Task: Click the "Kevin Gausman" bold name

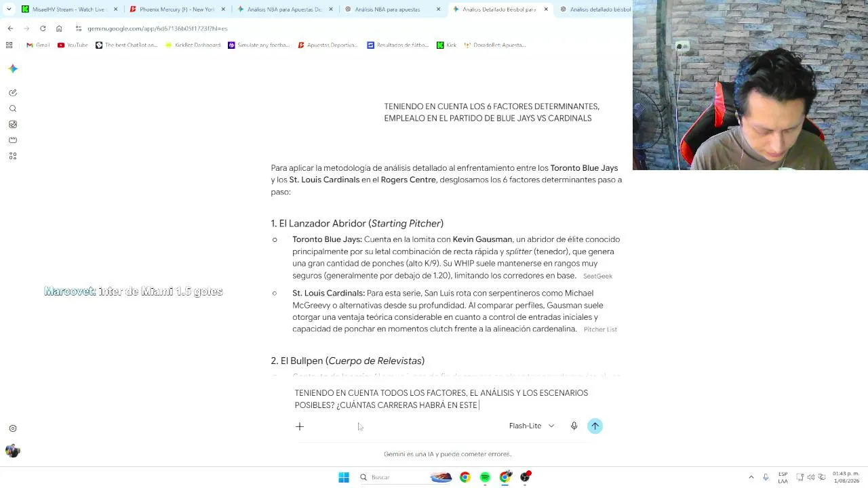Action: (x=482, y=239)
